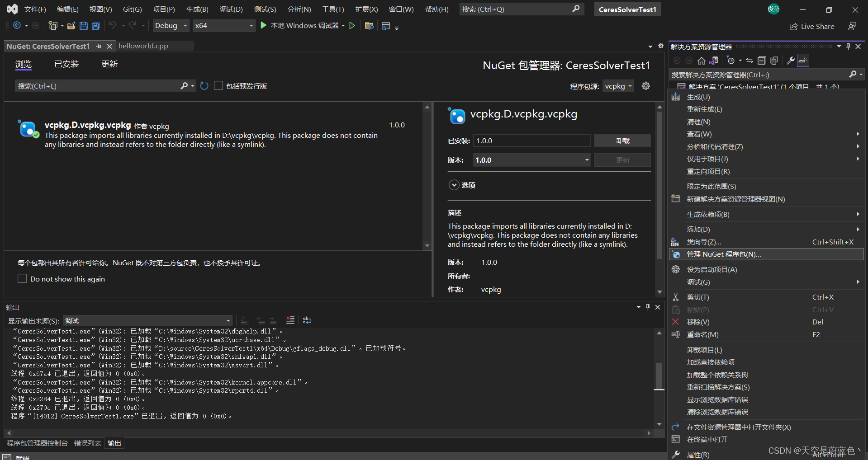Viewport: 868px width, 460px height.
Task: Enable the 包括预发行版 checkbox
Action: pos(218,85)
